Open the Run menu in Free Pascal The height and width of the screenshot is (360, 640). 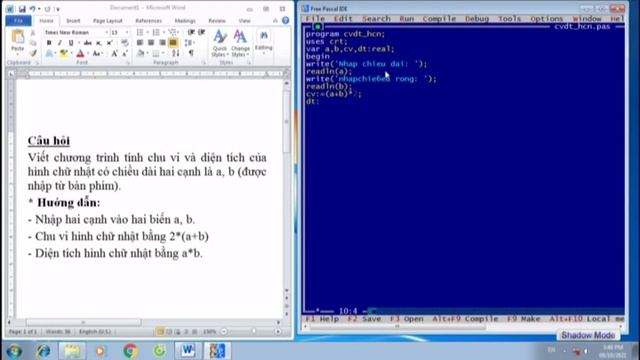pos(407,18)
